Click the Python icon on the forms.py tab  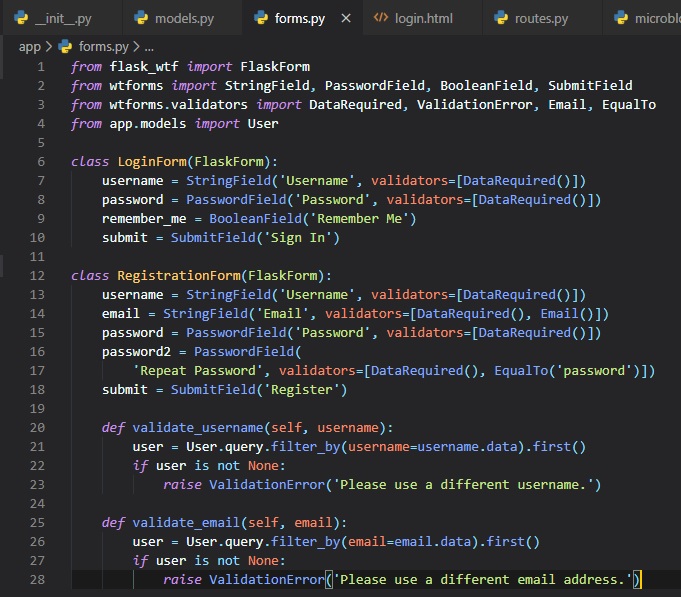262,18
